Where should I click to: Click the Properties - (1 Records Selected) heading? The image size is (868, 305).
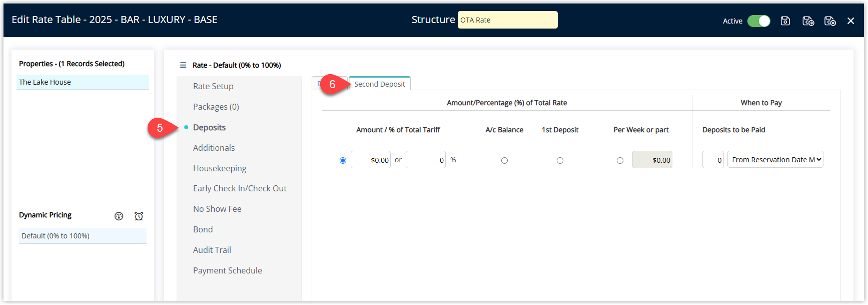(x=72, y=64)
